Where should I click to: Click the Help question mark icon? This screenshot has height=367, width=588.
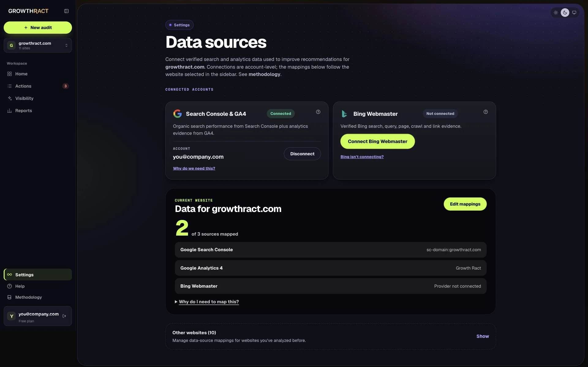point(9,286)
